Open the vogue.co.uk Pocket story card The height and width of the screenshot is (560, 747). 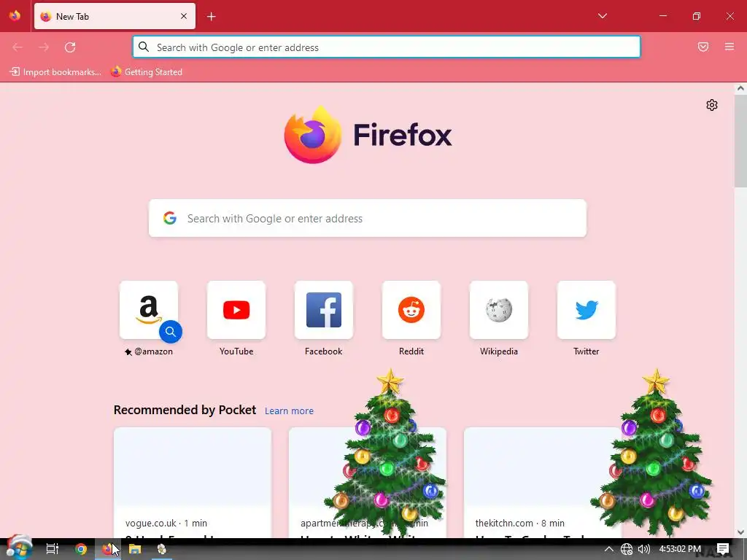tap(193, 483)
